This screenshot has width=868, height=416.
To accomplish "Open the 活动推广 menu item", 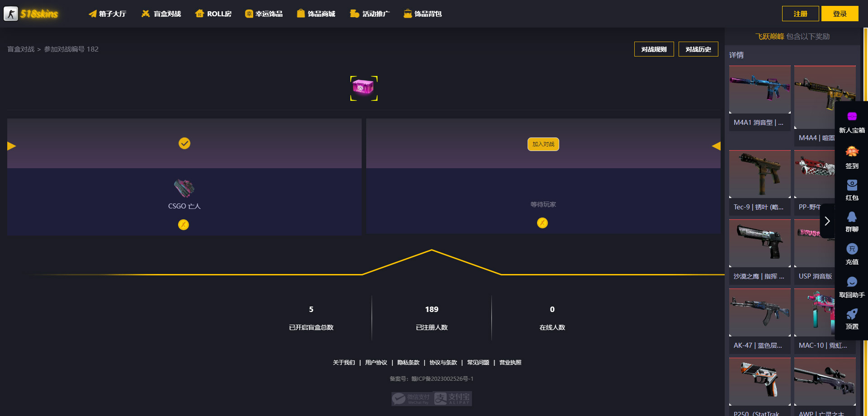I will click(x=369, y=14).
